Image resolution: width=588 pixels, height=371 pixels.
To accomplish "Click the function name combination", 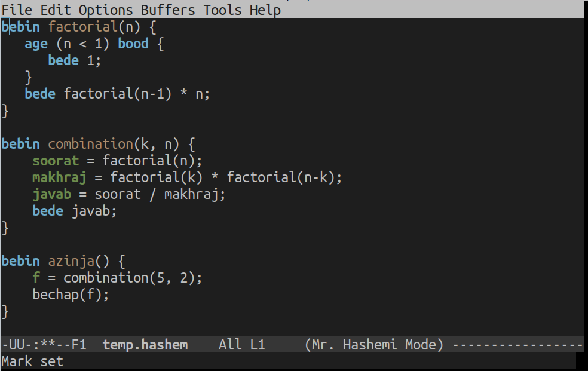I will coord(90,143).
